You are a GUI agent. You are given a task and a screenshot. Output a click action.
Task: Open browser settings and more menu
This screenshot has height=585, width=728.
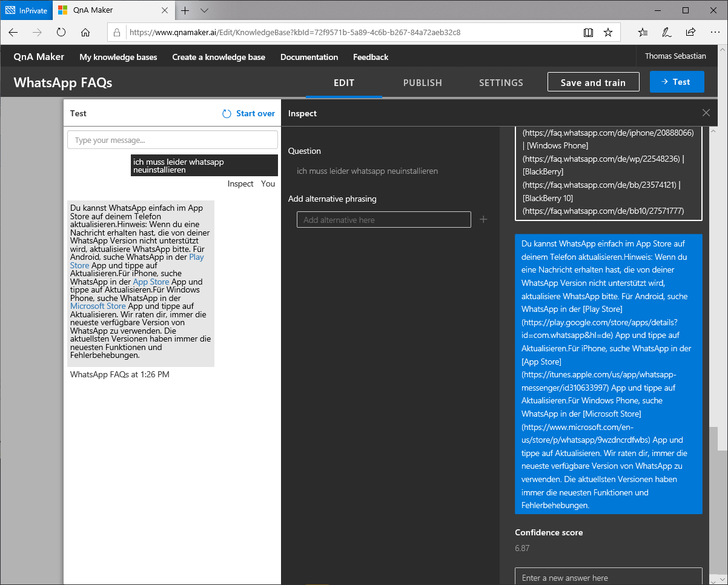[x=713, y=32]
